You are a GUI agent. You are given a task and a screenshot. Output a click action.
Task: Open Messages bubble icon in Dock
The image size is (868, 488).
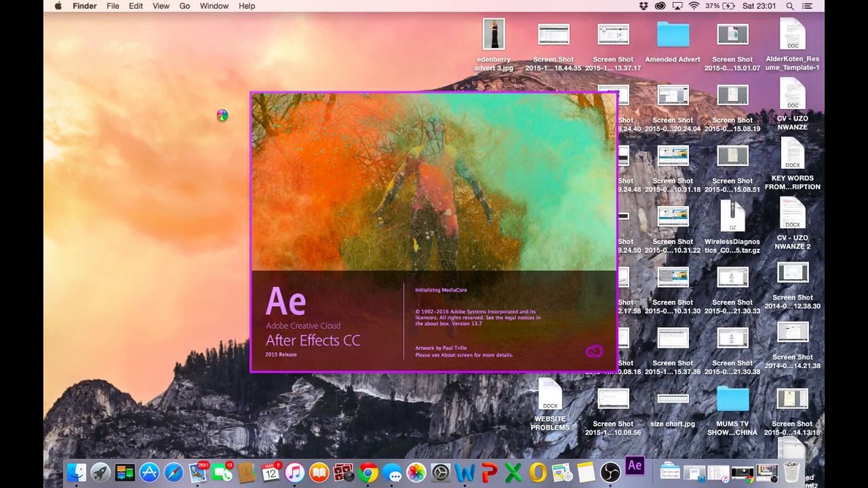(392, 472)
